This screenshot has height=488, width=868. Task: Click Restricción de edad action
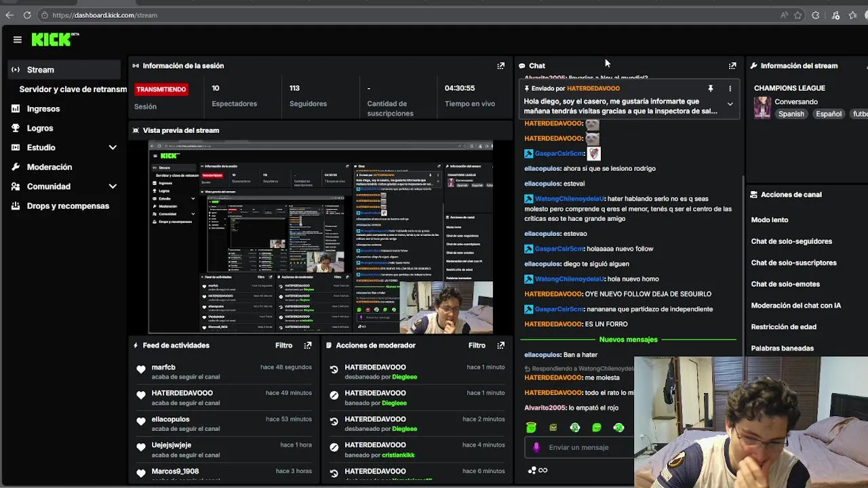point(783,327)
